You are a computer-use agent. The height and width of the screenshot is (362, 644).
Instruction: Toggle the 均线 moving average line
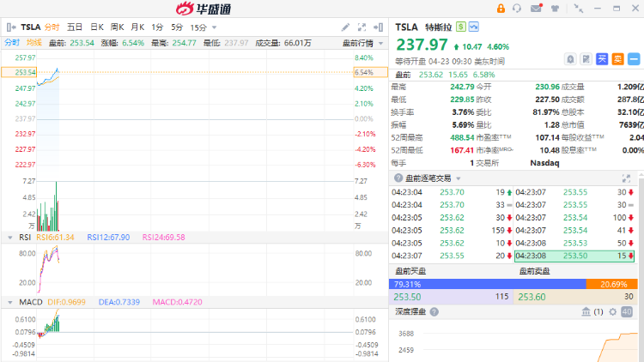33,42
